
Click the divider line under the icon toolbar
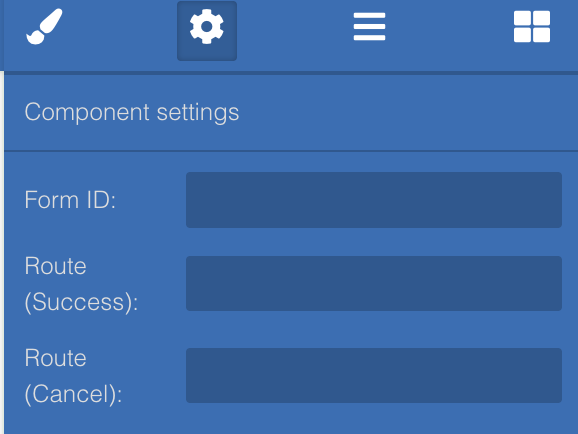pyautogui.click(x=291, y=73)
